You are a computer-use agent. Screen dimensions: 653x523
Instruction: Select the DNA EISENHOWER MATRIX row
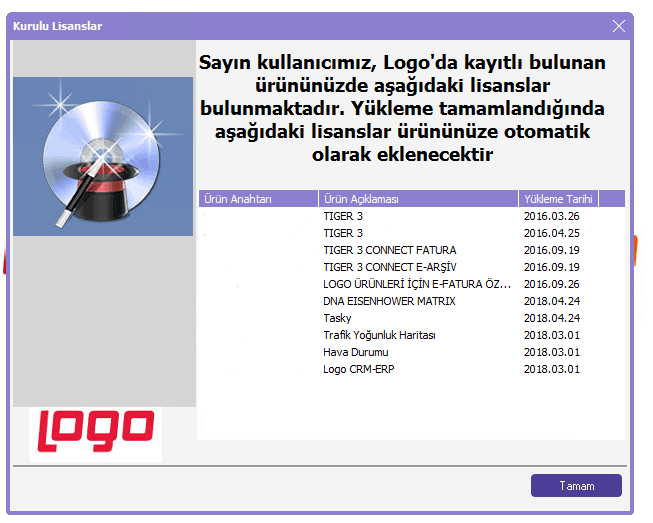coord(411,301)
